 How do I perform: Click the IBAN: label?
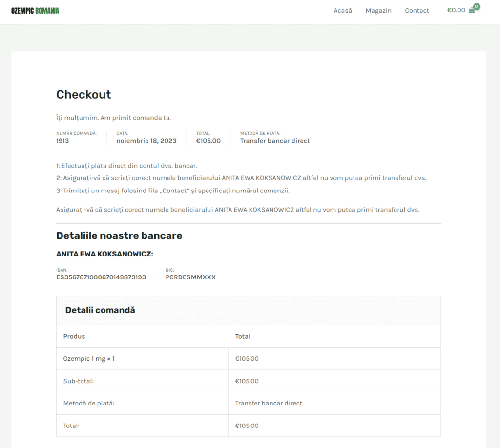(62, 270)
